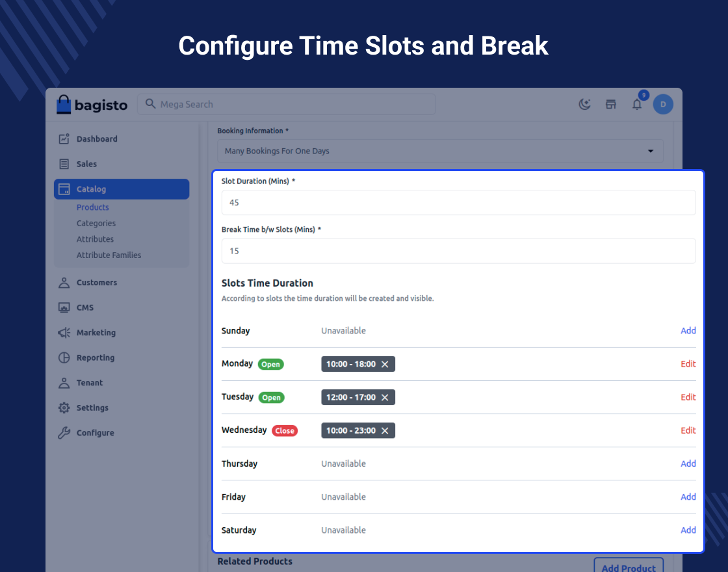Image resolution: width=728 pixels, height=572 pixels.
Task: Focus the Mega Search box
Action: (x=287, y=105)
